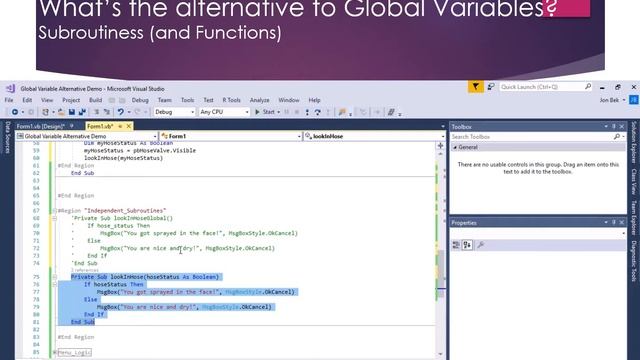
Task: Click the Jon Bek account avatar icon
Action: click(633, 100)
